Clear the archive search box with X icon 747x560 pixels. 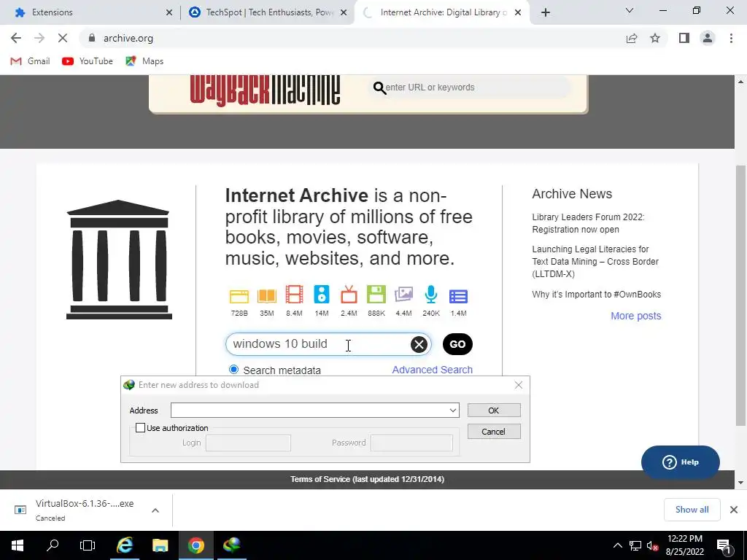419,344
